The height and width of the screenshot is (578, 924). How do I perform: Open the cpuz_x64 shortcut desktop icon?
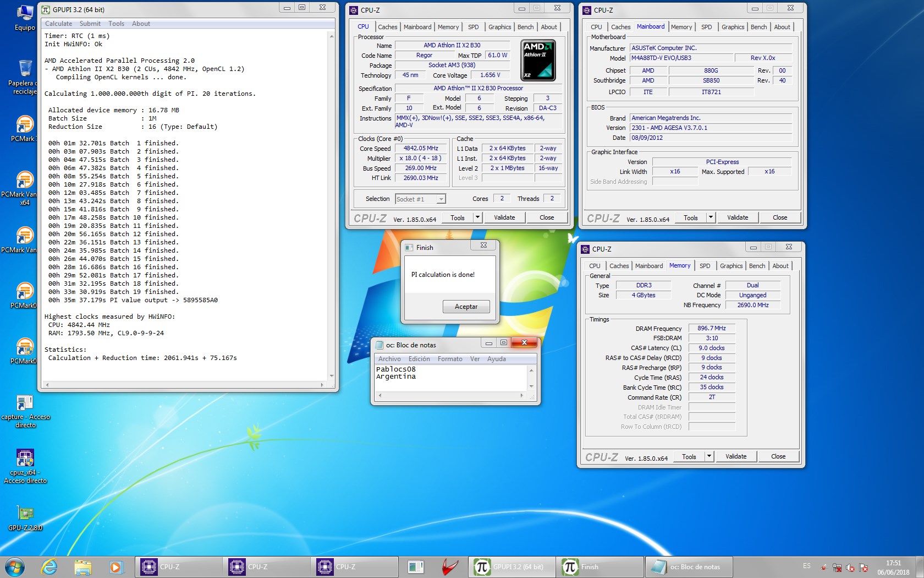(25, 466)
